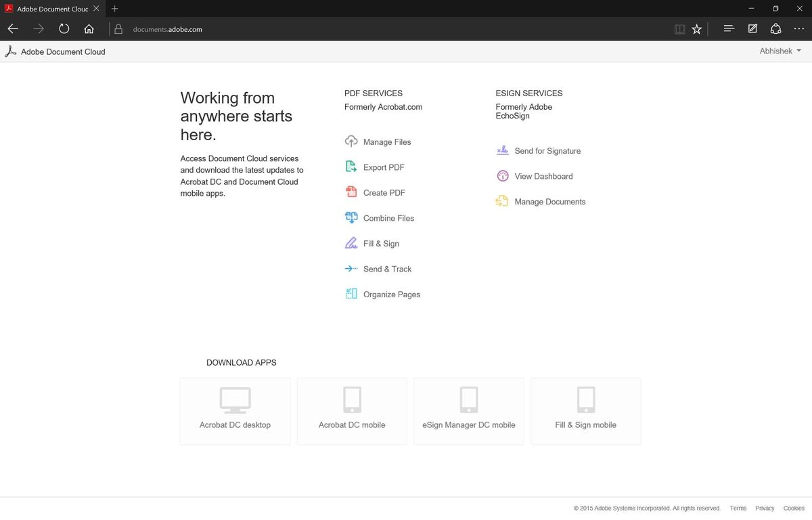
Task: Open Send & Track service
Action: [x=386, y=269]
